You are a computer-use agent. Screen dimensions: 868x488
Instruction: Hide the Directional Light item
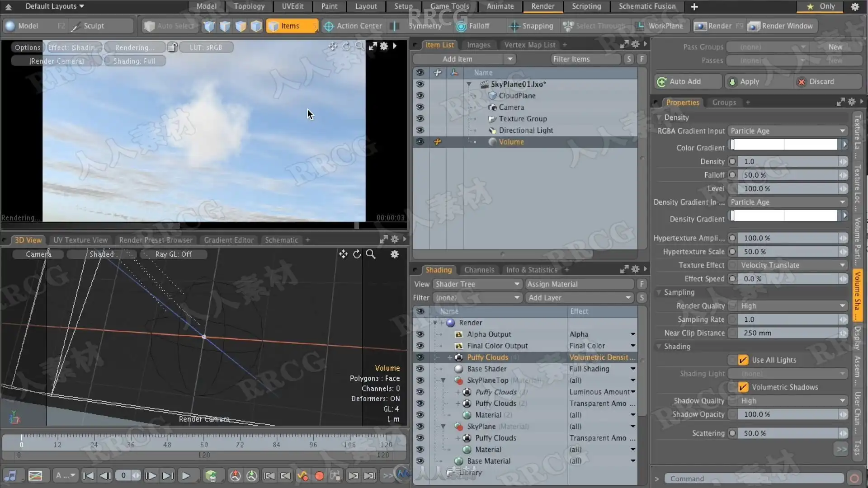coord(420,130)
